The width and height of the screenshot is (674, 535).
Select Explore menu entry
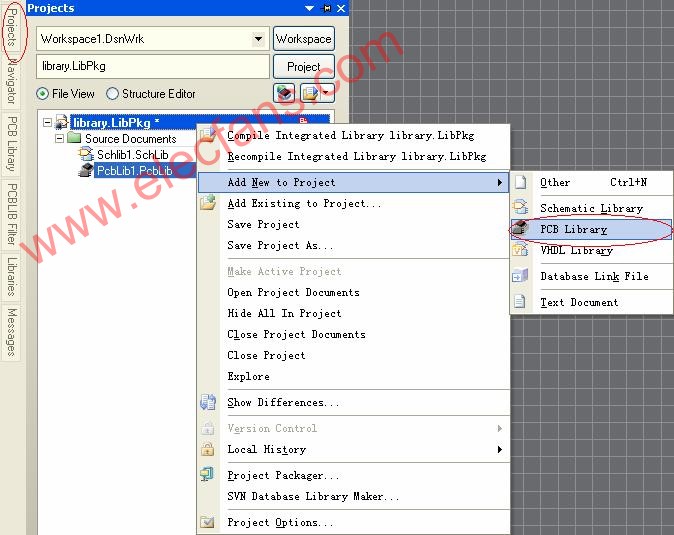click(x=353, y=376)
